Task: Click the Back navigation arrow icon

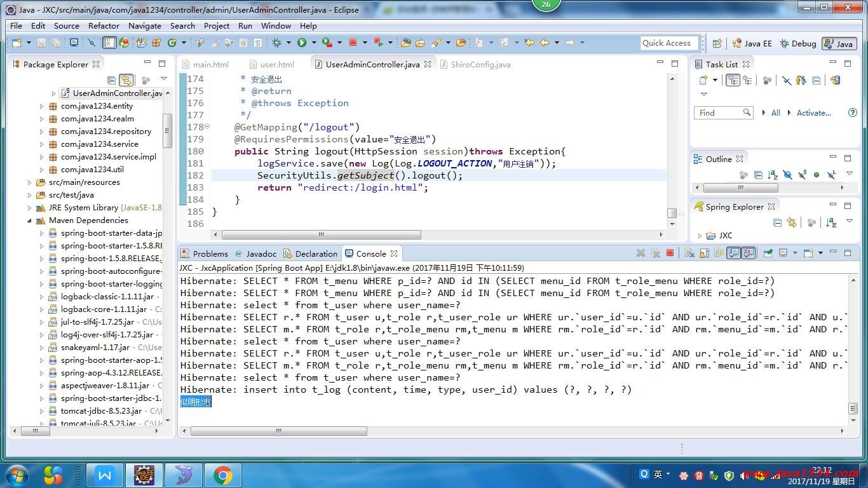Action: coord(545,43)
